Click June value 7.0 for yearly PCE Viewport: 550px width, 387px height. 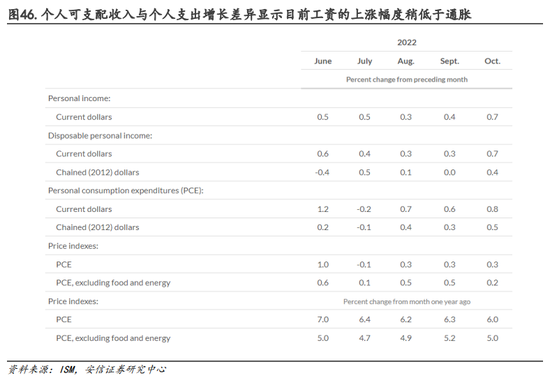pyautogui.click(x=323, y=320)
